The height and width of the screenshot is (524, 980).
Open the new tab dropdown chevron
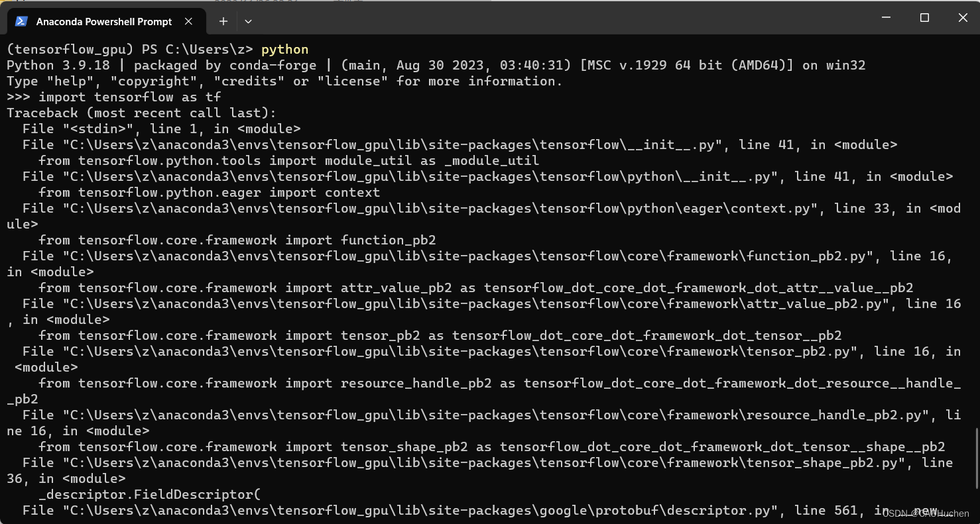(248, 21)
